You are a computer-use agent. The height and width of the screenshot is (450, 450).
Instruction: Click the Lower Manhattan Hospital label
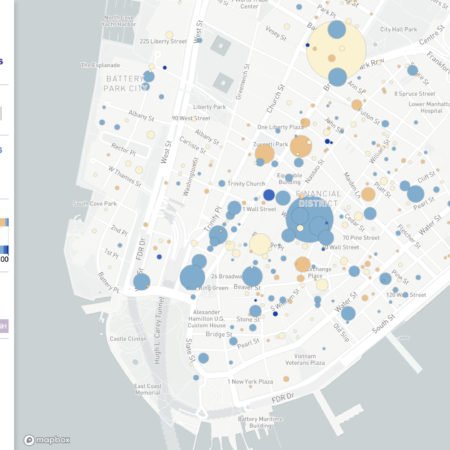430,107
